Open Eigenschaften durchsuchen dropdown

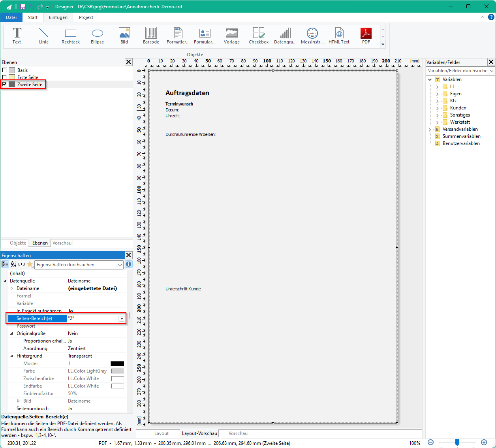coord(120,265)
